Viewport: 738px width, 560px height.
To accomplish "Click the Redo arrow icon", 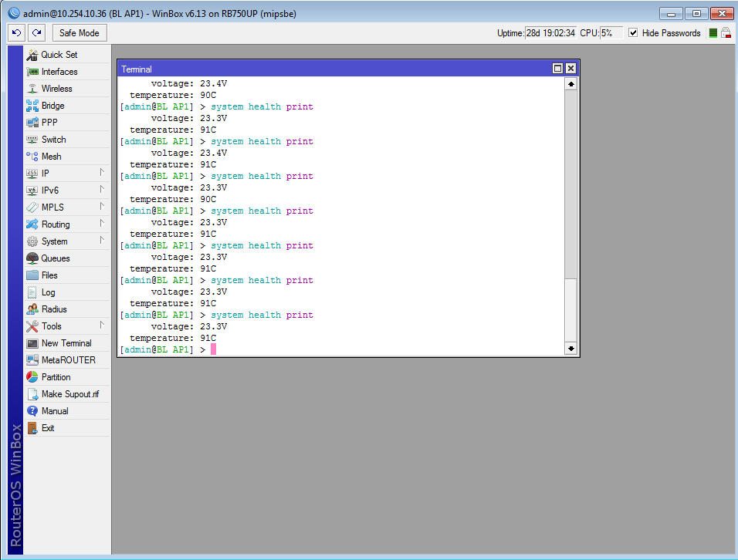I will (x=36, y=33).
